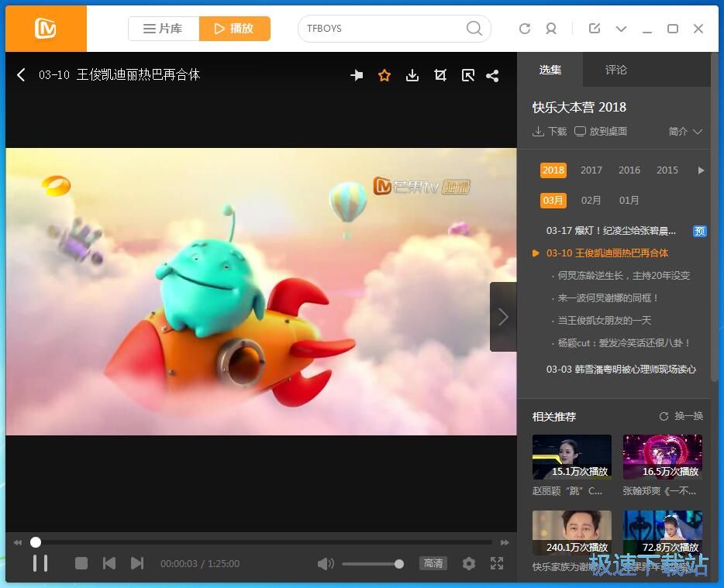
Task: Enter fullscreen mode
Action: tap(497, 563)
